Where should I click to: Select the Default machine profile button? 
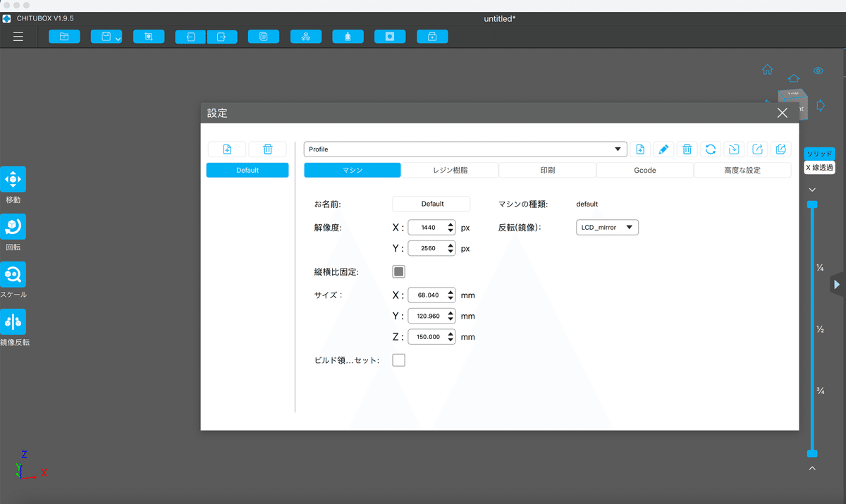247,170
